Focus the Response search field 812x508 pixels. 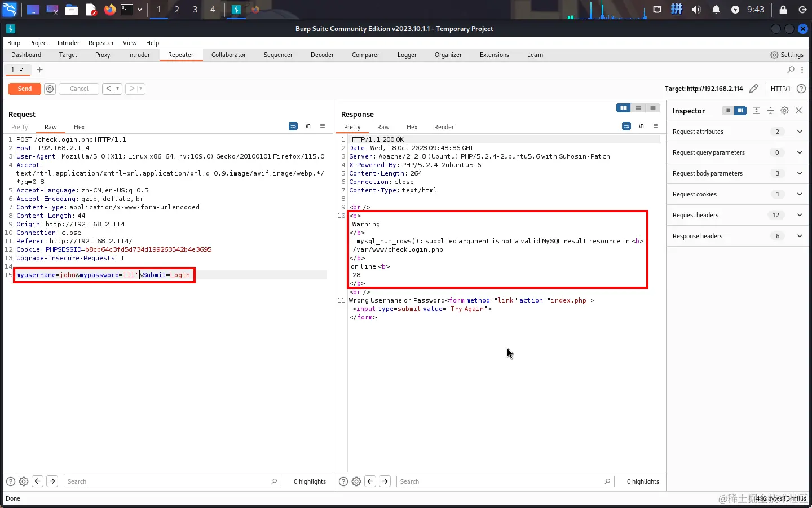click(x=505, y=481)
